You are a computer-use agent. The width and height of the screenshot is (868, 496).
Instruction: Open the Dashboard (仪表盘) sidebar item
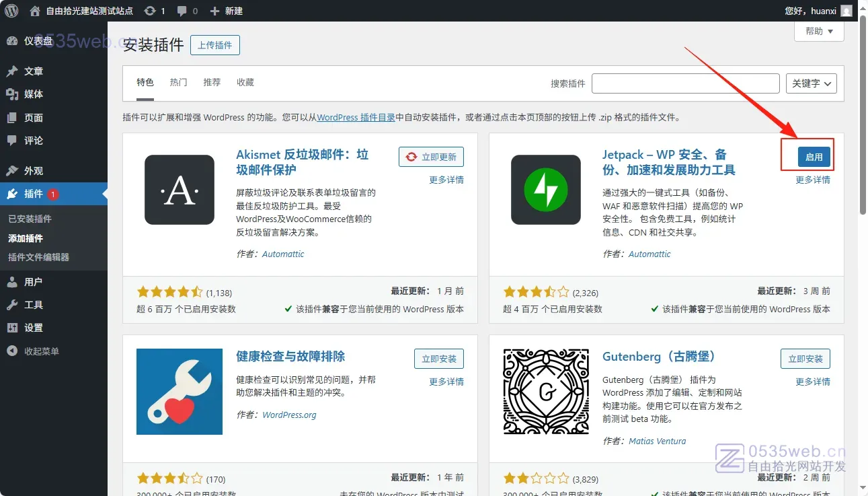pyautogui.click(x=38, y=41)
